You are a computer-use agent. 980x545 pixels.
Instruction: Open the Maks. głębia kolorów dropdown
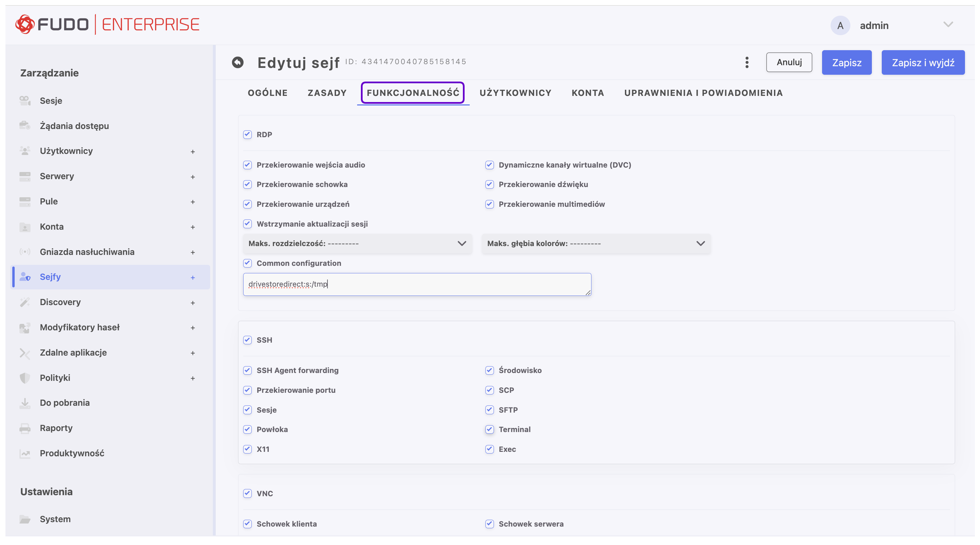[x=596, y=244]
